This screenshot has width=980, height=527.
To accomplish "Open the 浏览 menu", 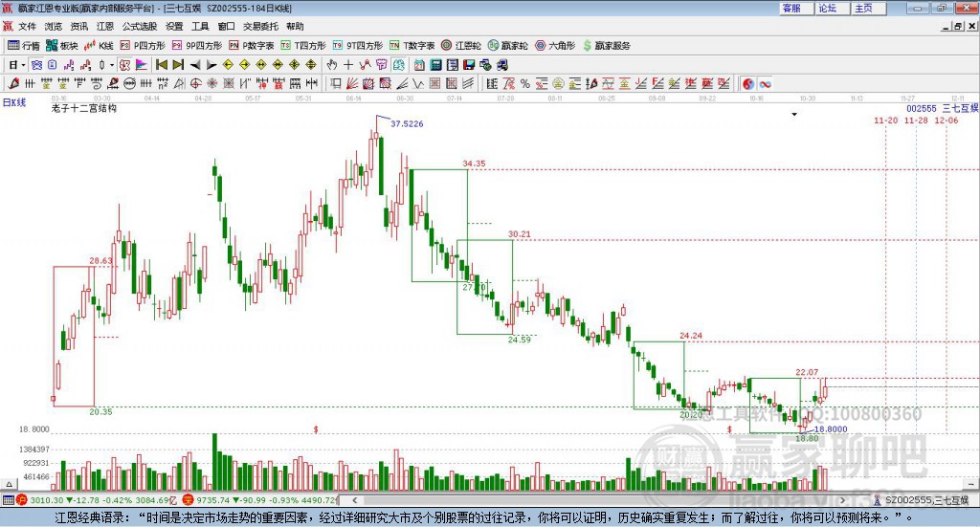I will pyautogui.click(x=54, y=26).
